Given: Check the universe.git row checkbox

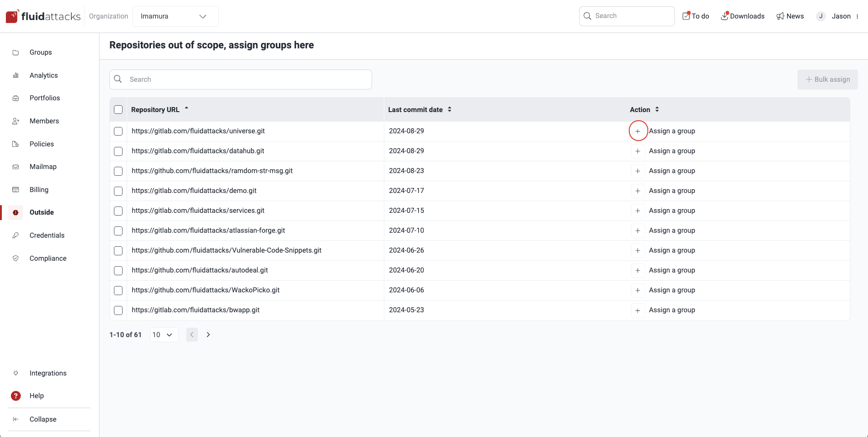Looking at the screenshot, I should [118, 132].
